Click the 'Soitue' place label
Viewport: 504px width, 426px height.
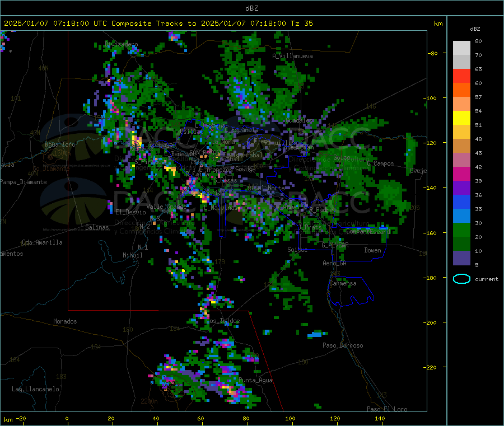tap(297, 250)
